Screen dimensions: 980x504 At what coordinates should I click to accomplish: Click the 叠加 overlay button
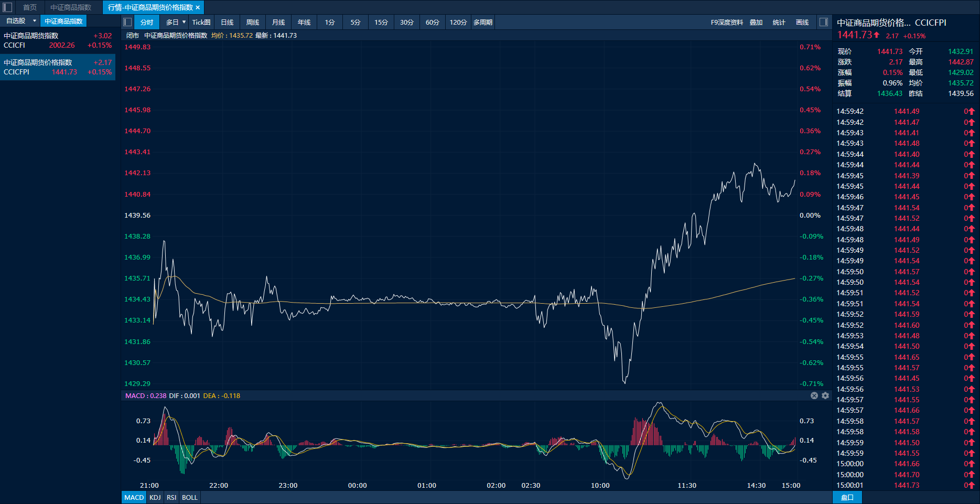(756, 22)
